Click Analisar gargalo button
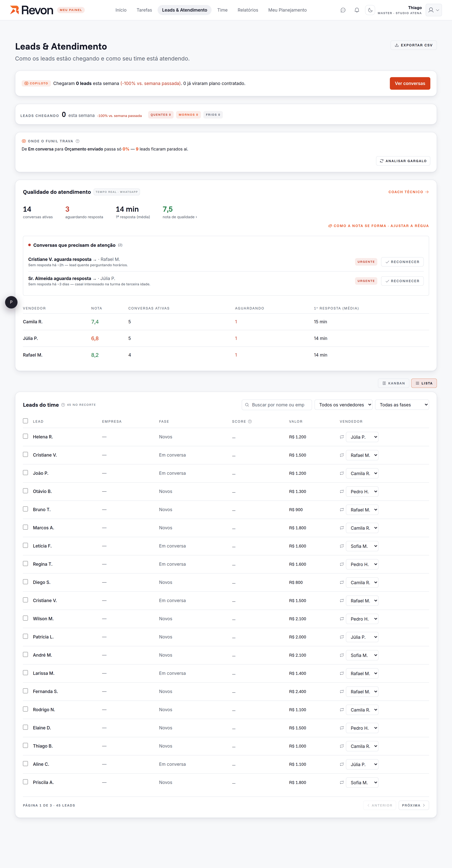The image size is (452, 868). coord(403,161)
